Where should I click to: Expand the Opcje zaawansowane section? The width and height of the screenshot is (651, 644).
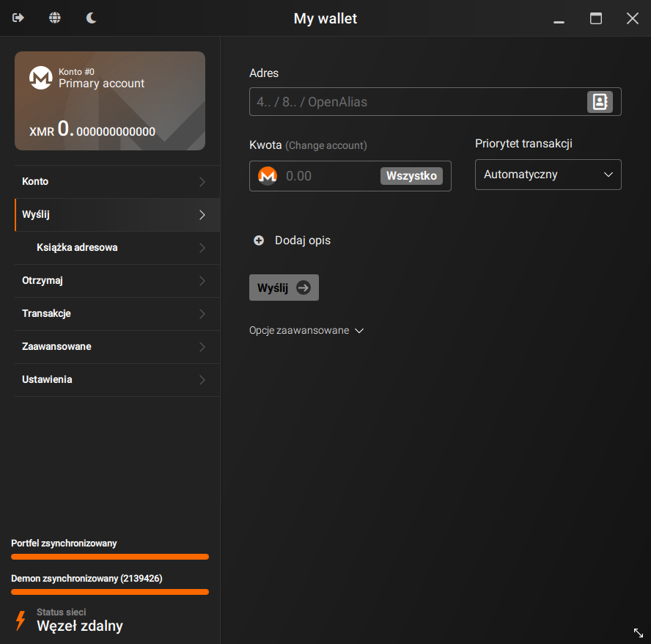[306, 330]
